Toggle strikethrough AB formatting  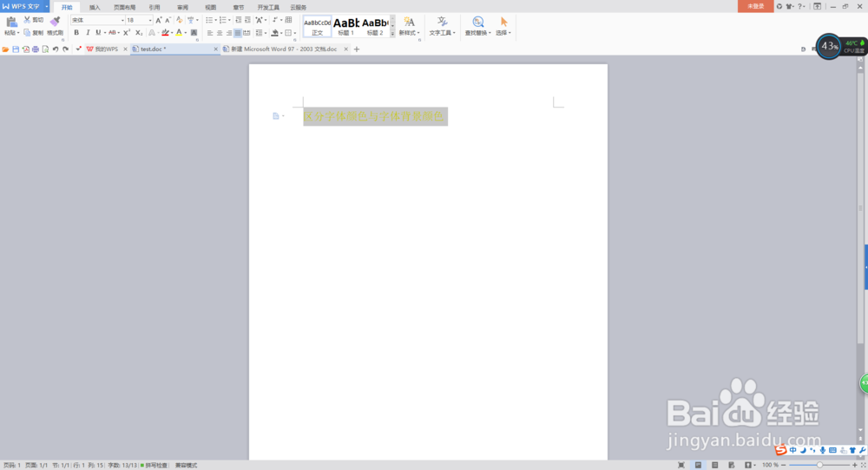[x=112, y=33]
